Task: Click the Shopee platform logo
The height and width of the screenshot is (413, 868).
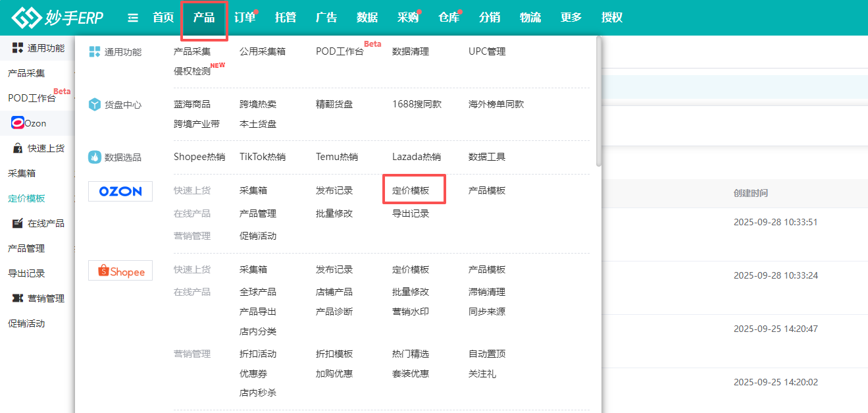Action: point(120,271)
